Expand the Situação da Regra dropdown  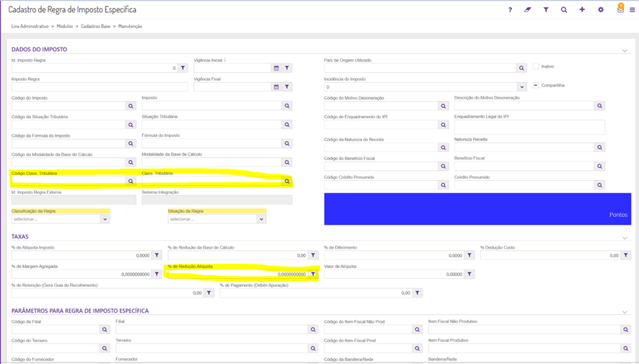[x=261, y=219]
